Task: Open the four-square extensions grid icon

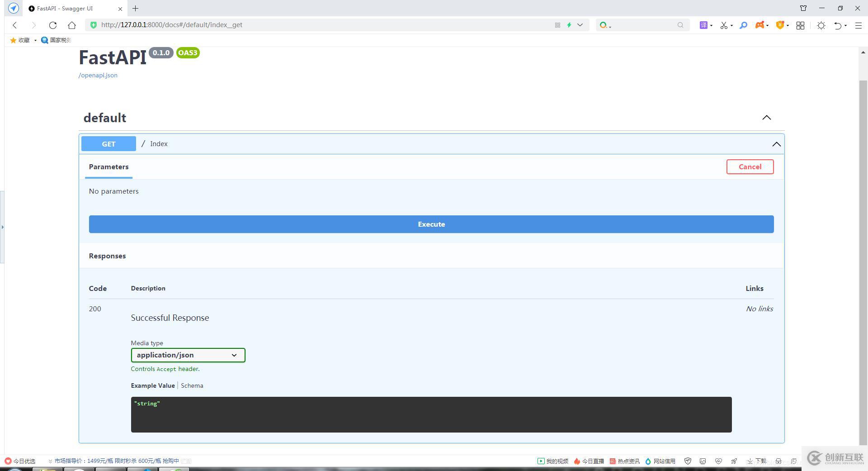Action: pos(800,25)
